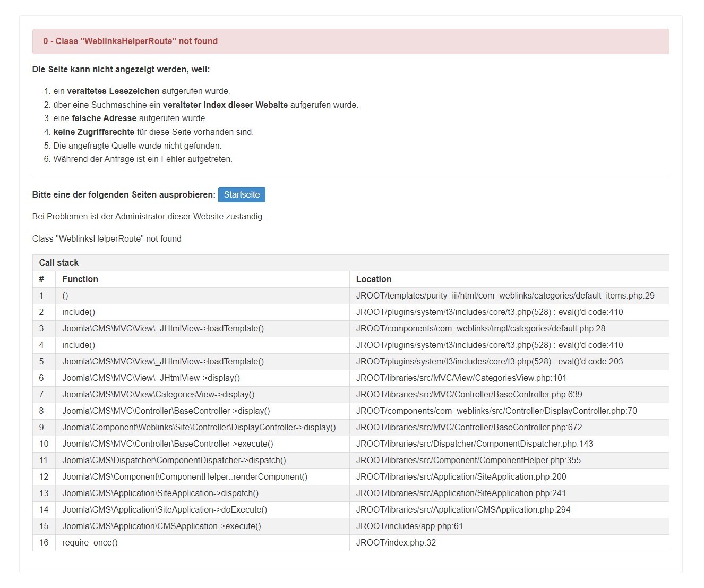Click the Location column header
This screenshot has height=588, width=704.
pos(374,279)
